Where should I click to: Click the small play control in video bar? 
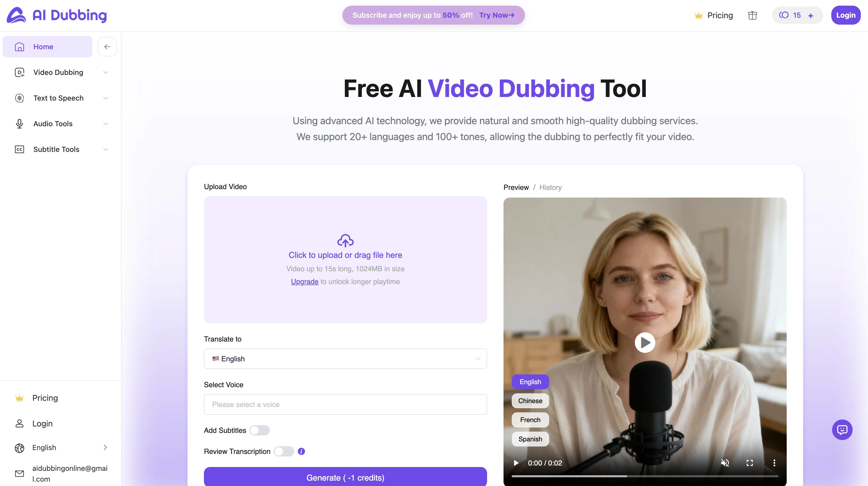(x=516, y=463)
